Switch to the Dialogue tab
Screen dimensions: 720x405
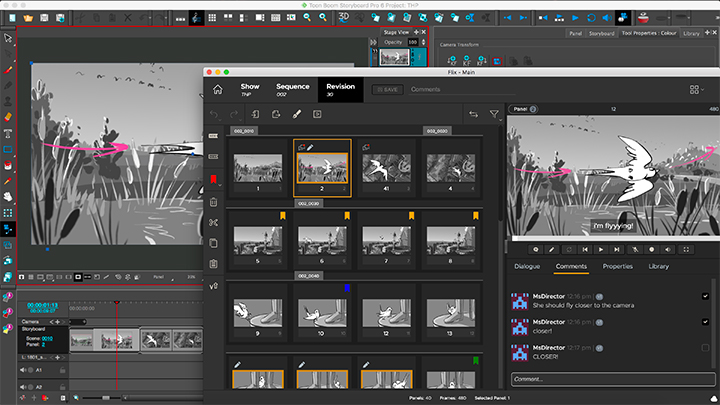pyautogui.click(x=527, y=267)
